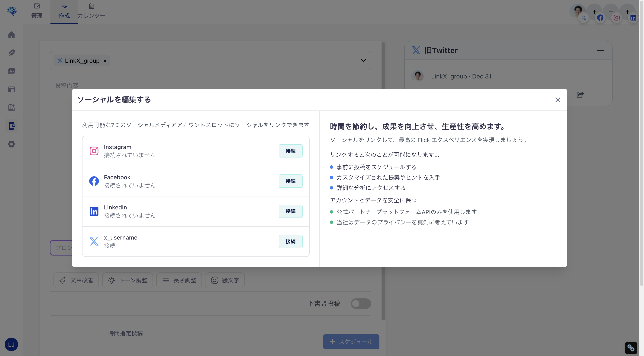Collapse the 旧Twitter preview panel
The width and height of the screenshot is (644, 356).
tap(601, 50)
